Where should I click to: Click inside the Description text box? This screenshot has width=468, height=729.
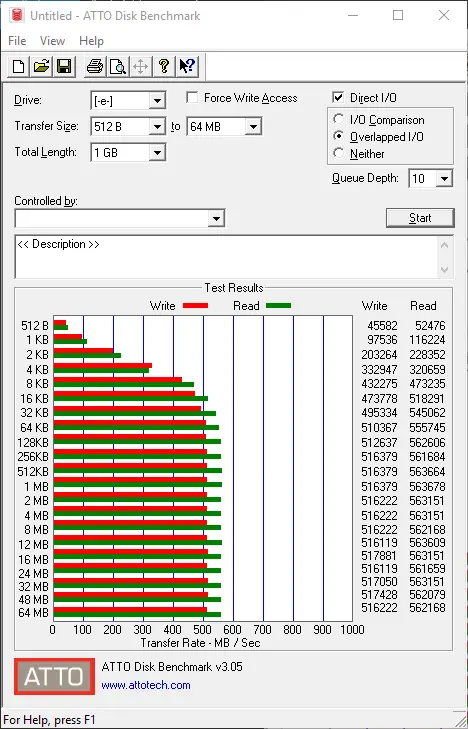coord(227,257)
